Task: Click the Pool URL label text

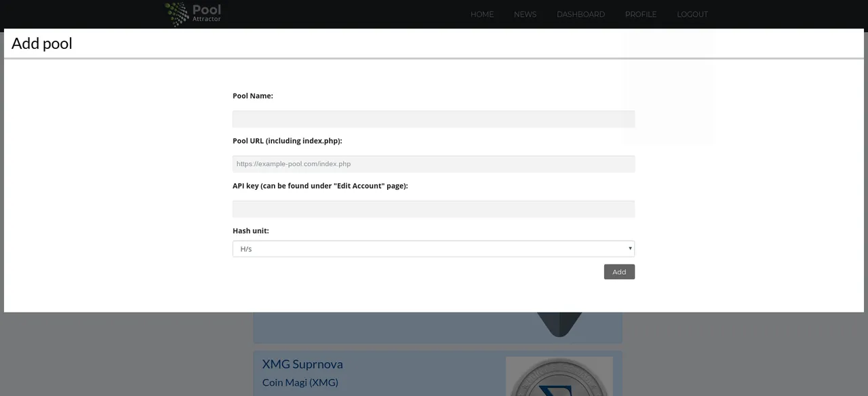Action: tap(288, 141)
